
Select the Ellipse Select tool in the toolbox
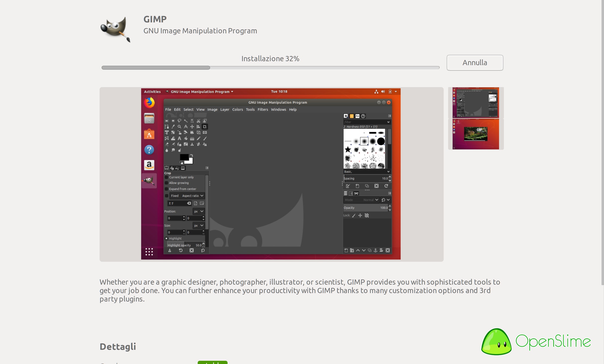(173, 121)
